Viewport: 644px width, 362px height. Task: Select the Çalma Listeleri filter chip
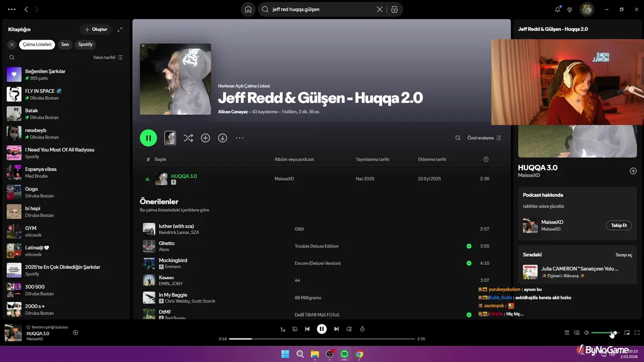(x=37, y=44)
